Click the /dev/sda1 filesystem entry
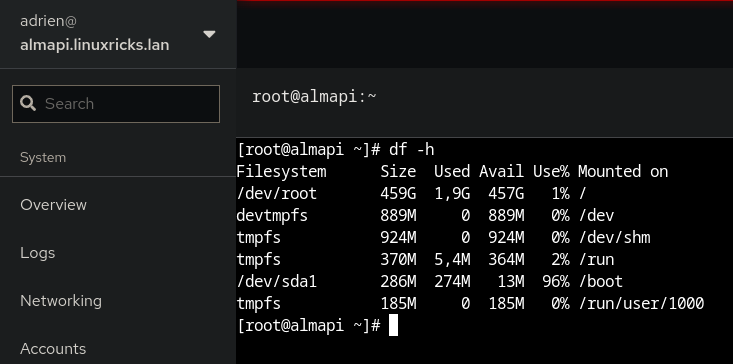 [x=277, y=281]
